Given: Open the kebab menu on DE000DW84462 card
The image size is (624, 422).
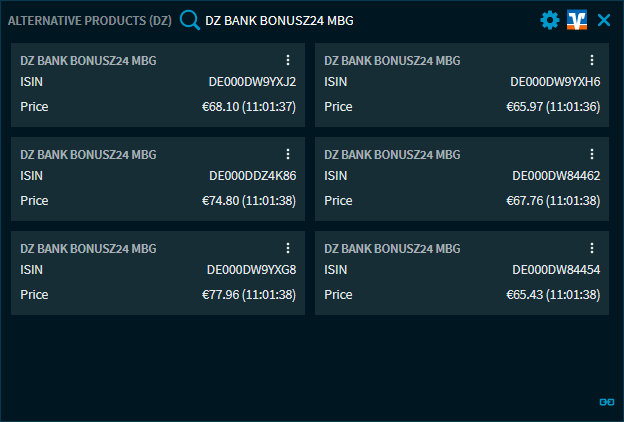Looking at the screenshot, I should tap(592, 154).
